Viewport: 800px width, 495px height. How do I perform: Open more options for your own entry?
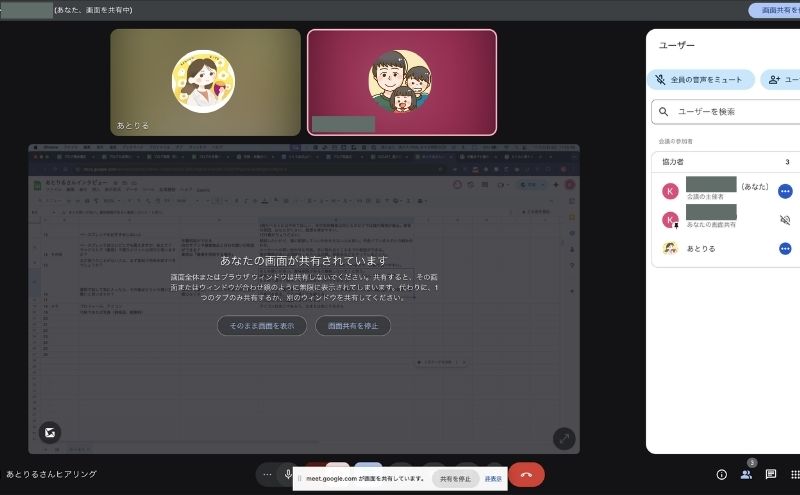tap(785, 191)
